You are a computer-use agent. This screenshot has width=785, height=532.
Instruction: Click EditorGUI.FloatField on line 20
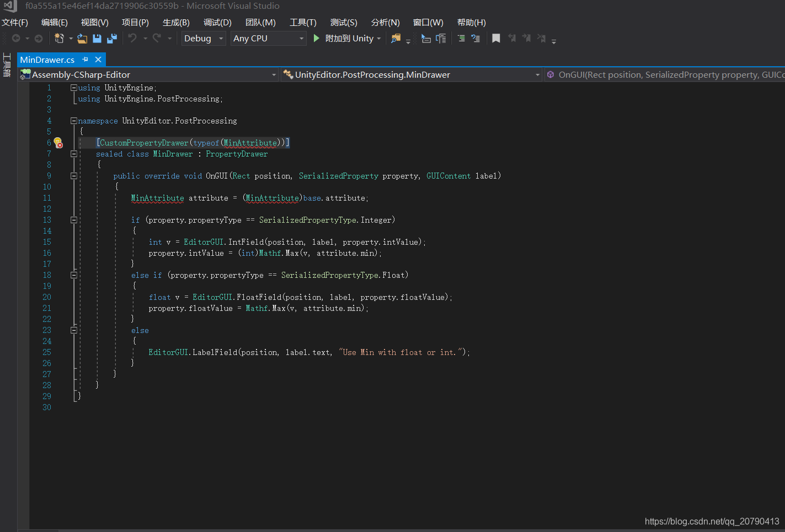pos(237,297)
